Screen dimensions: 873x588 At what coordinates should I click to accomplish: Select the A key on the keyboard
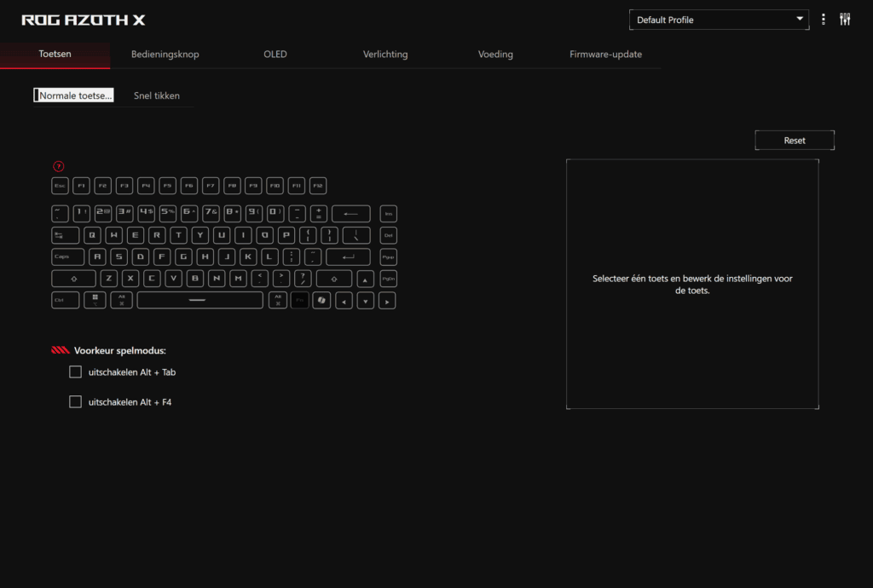[97, 257]
